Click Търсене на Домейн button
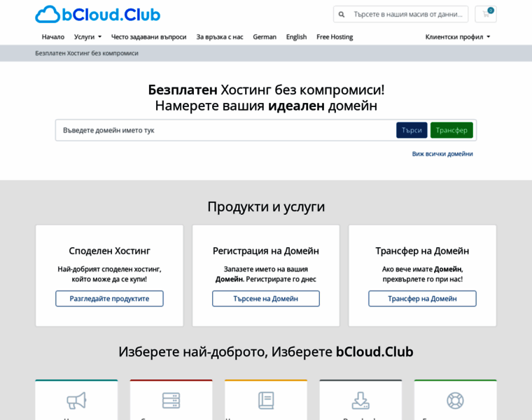Screen dimensions: 532x420 click(266, 298)
